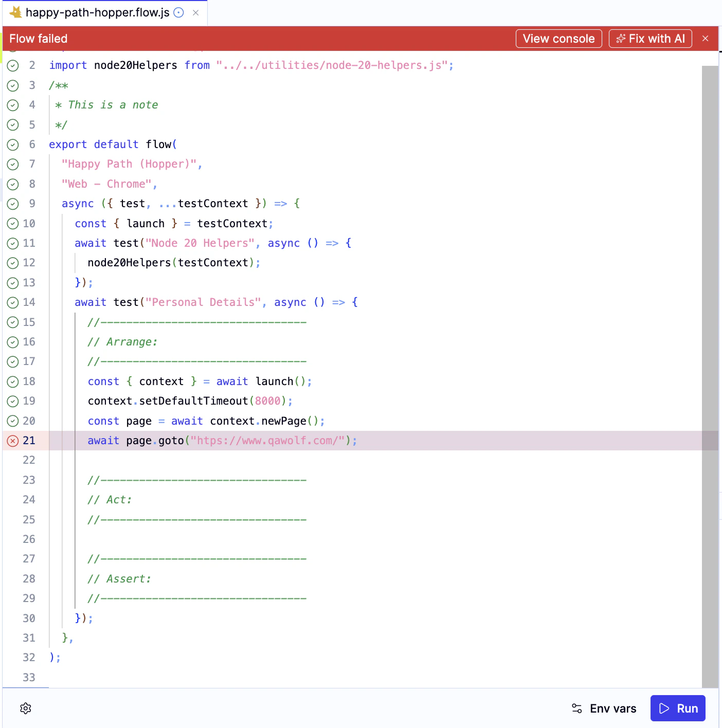This screenshot has height=728, width=722.
Task: Click the Fix with AI button
Action: coord(650,38)
